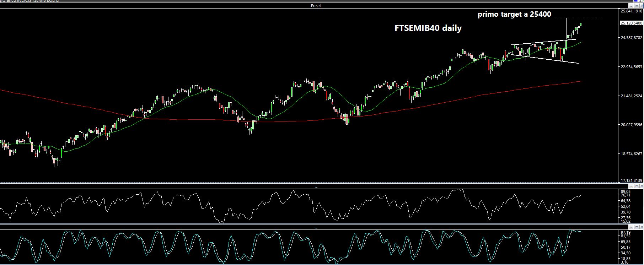The width and height of the screenshot is (644, 265).
Task: Select the upper white trendline of the triangle
Action: tap(544, 42)
